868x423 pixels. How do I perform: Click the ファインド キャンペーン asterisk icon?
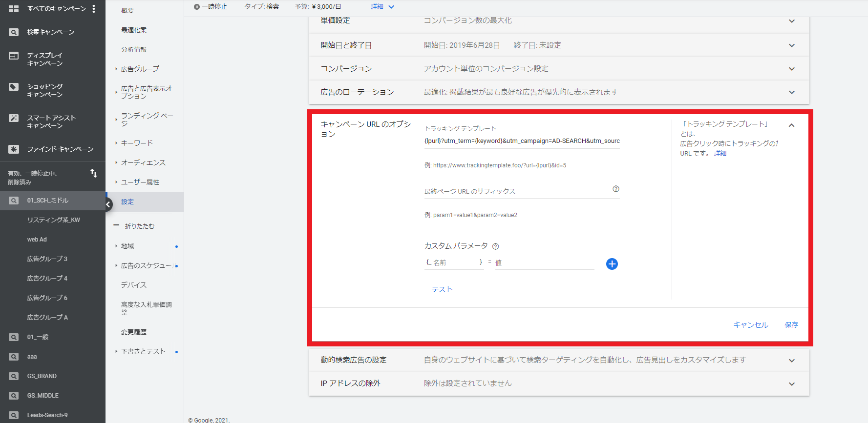pos(14,149)
